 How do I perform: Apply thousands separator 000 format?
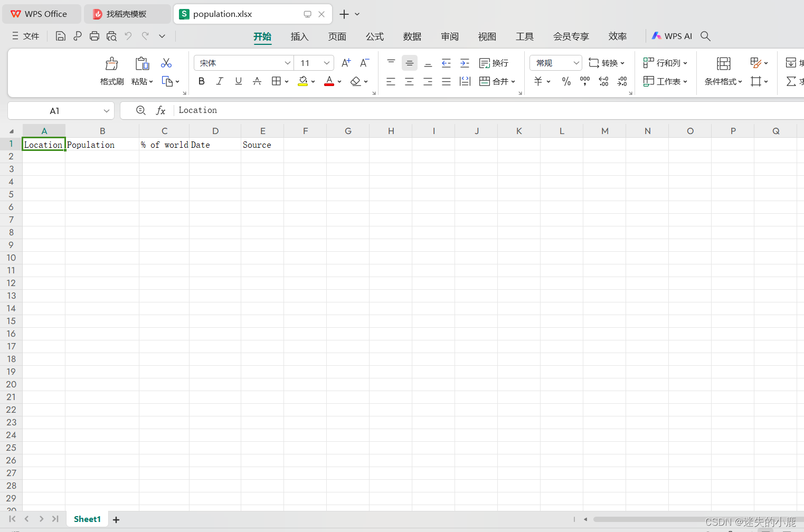coord(585,81)
